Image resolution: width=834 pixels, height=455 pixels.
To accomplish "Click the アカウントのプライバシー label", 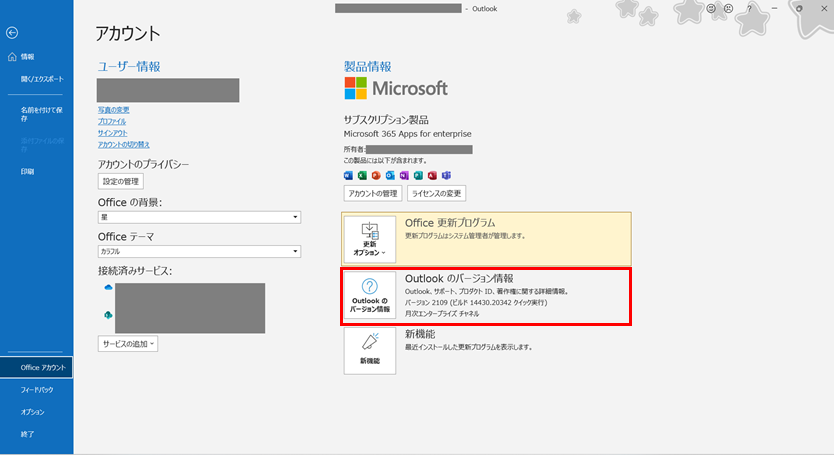I will pos(143,164).
